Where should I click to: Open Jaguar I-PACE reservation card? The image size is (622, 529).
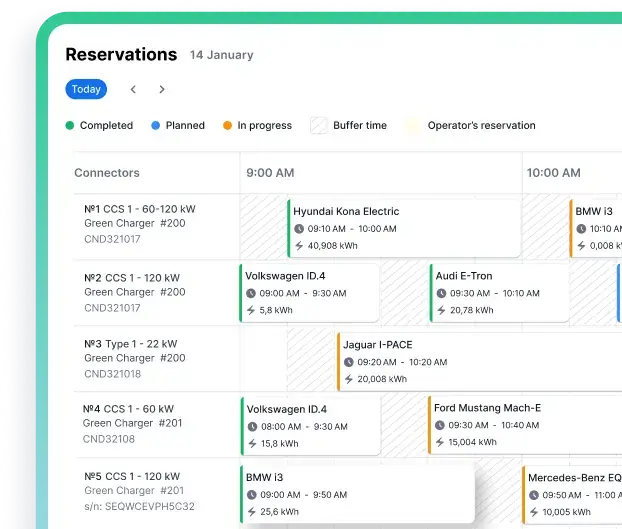click(x=480, y=362)
